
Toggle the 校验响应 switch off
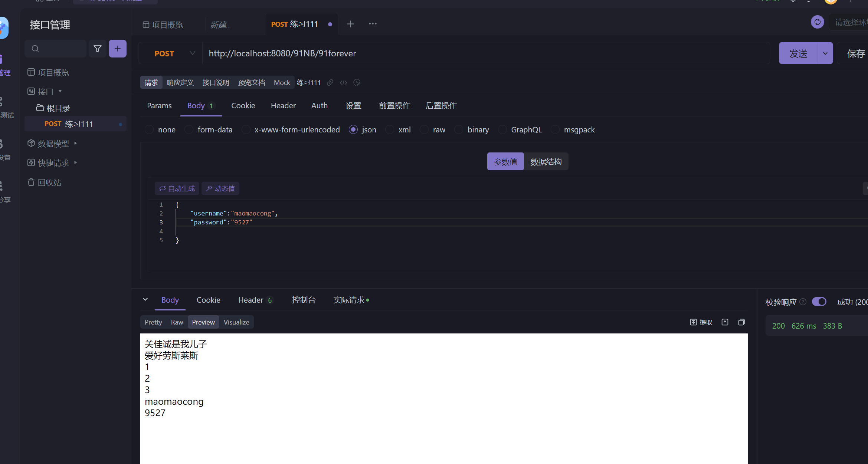819,302
